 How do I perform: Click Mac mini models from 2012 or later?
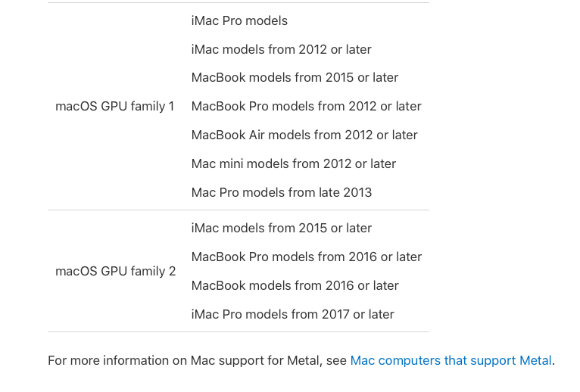[x=294, y=164]
